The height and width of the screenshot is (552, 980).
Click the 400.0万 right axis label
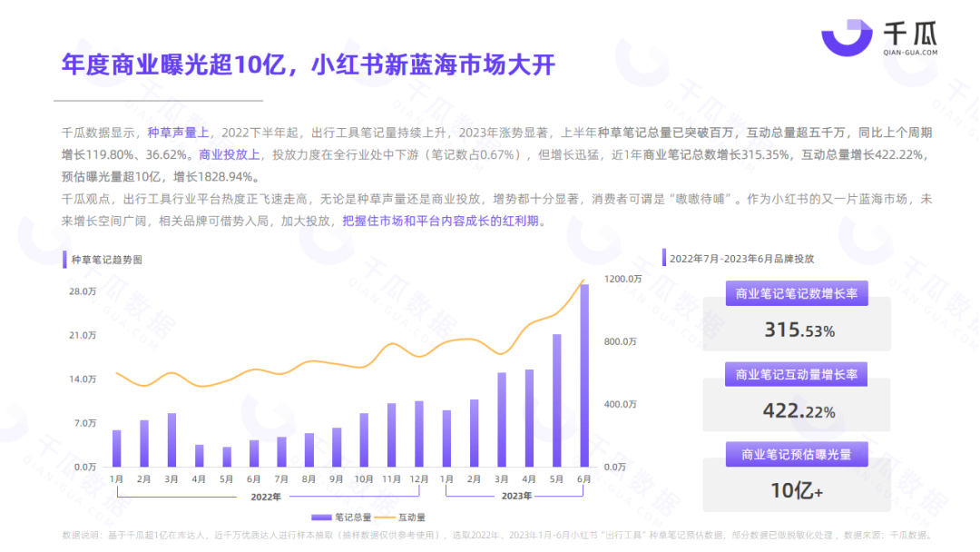pos(620,404)
